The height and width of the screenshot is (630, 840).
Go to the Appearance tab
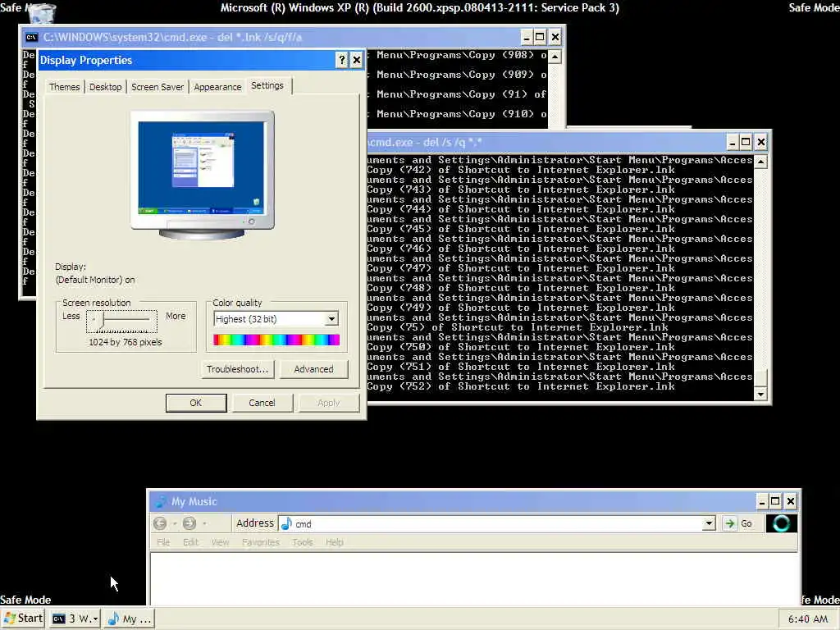(217, 87)
